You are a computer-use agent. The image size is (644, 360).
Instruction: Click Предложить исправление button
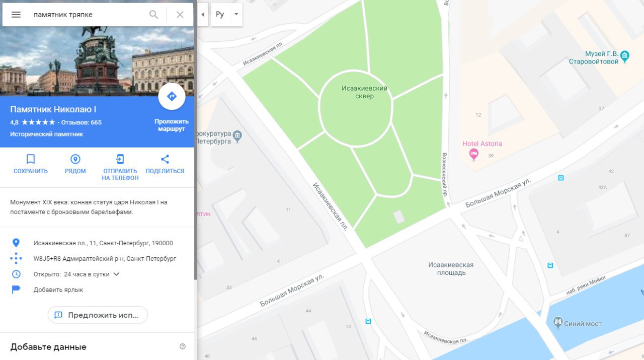[98, 315]
